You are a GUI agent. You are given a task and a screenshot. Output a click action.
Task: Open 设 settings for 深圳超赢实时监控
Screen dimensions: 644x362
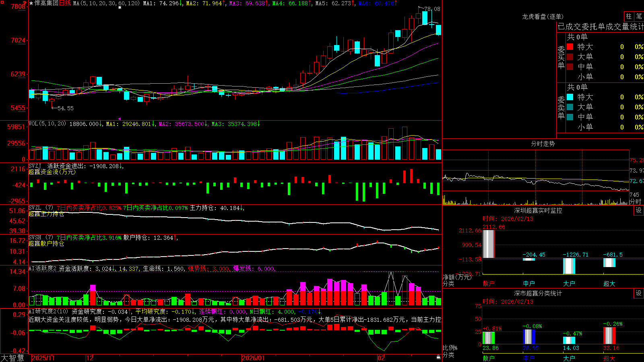pos(639,210)
